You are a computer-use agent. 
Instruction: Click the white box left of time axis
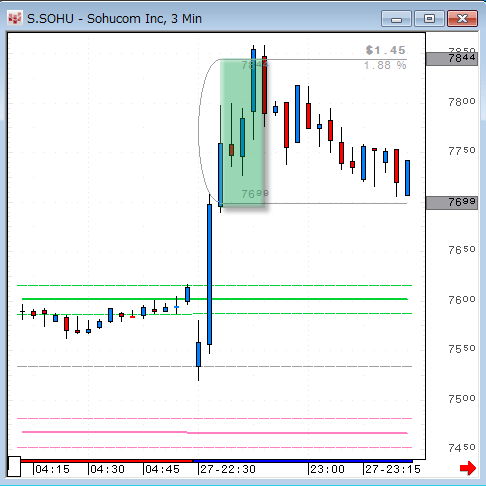click(x=14, y=467)
